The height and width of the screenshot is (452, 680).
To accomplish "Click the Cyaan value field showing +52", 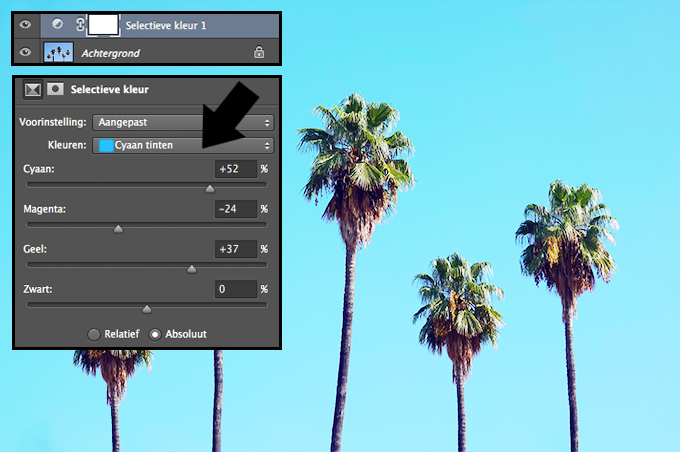I will (235, 169).
